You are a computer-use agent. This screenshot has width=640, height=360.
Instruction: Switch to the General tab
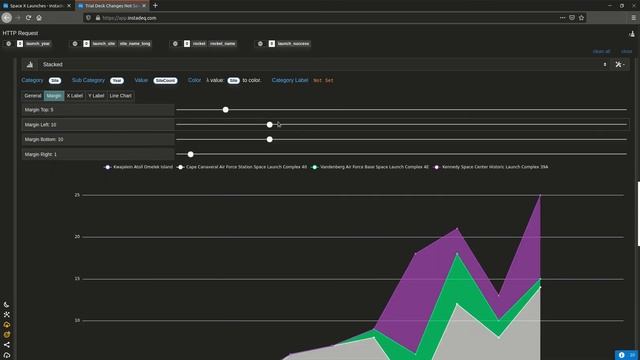pos(33,96)
